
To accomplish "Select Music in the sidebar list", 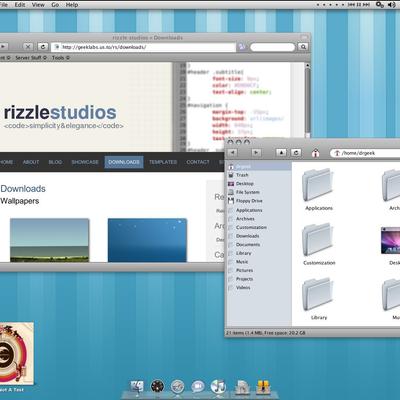I will (242, 262).
